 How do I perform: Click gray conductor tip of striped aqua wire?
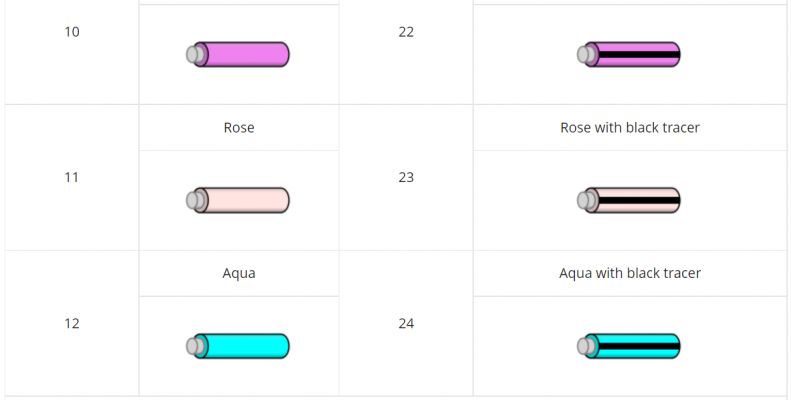coord(584,346)
